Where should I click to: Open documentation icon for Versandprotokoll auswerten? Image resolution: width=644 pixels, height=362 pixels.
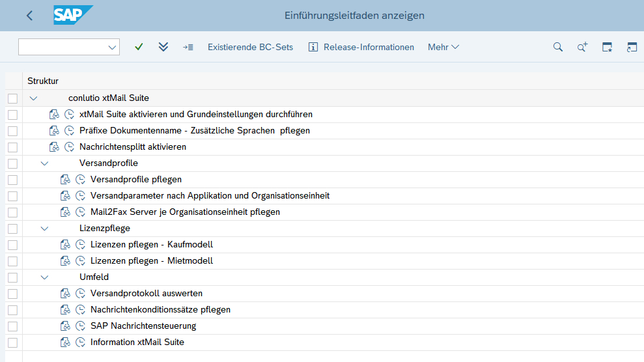pyautogui.click(x=65, y=294)
